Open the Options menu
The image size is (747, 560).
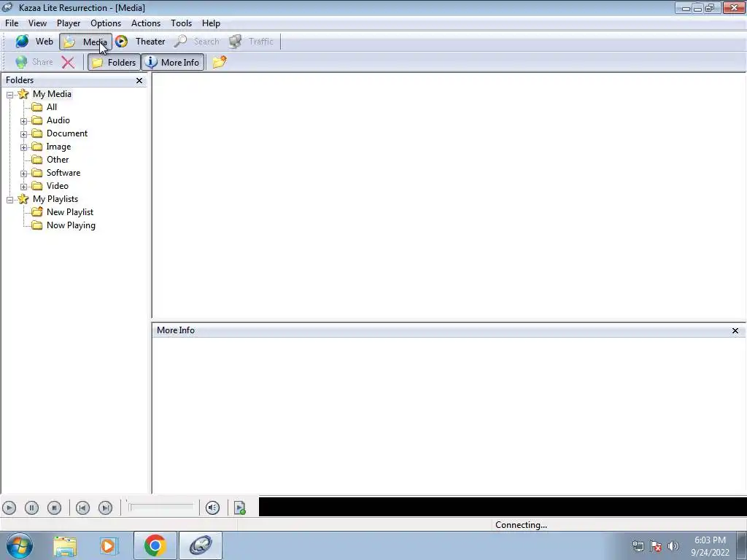(x=106, y=23)
